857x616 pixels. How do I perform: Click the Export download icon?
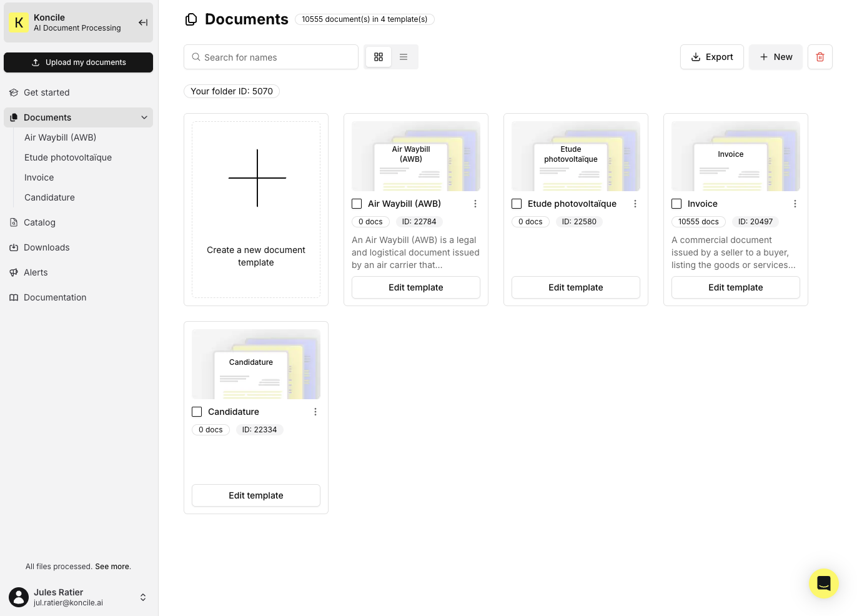[x=695, y=57]
